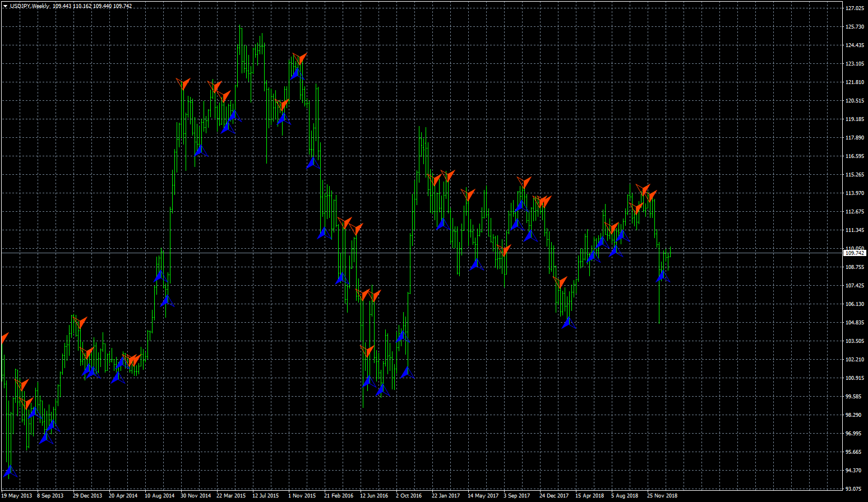
Task: Click the 116.595 price axis label
Action: (x=854, y=156)
